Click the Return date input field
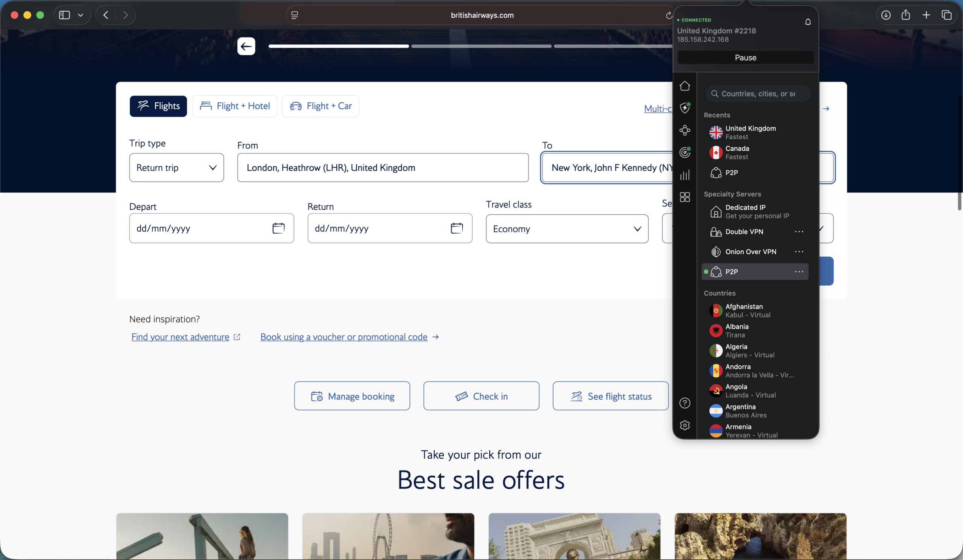The image size is (963, 560). coord(390,228)
